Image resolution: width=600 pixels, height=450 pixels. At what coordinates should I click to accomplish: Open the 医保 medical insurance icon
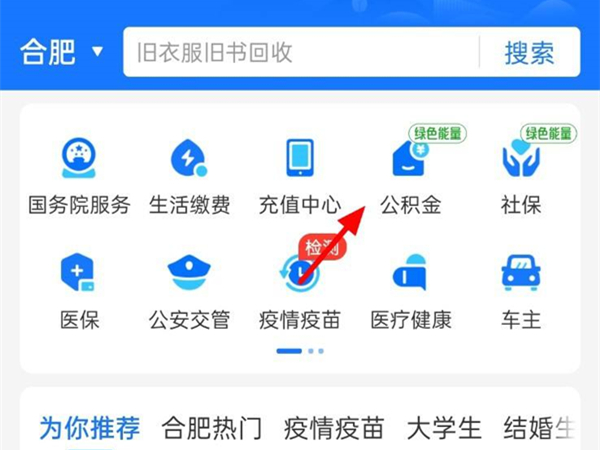pyautogui.click(x=78, y=272)
